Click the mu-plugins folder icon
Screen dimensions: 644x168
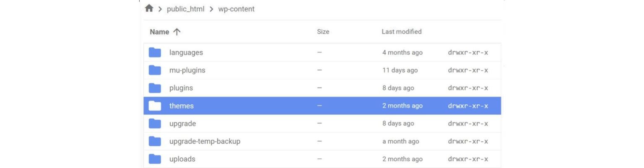point(155,70)
